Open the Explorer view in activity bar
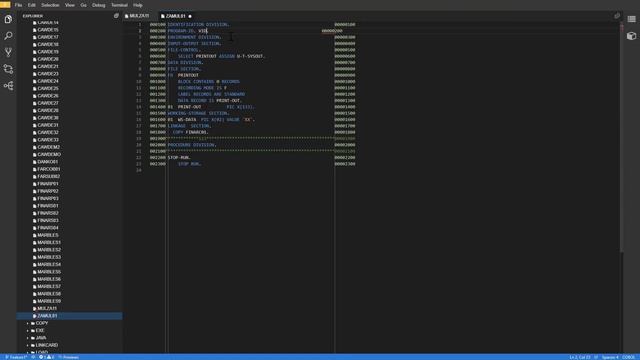 8,19
